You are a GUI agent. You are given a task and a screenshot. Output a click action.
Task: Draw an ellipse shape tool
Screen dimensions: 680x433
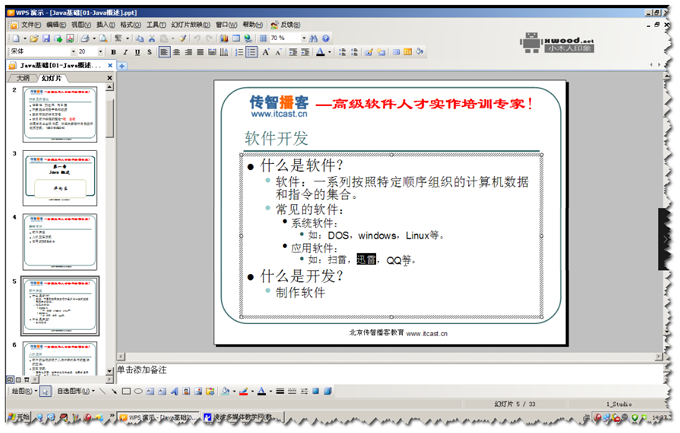pyautogui.click(x=138, y=391)
